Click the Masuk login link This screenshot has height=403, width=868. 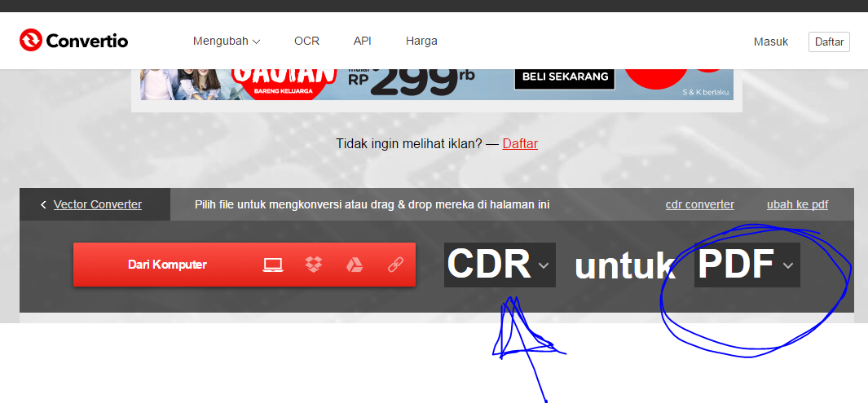[770, 42]
